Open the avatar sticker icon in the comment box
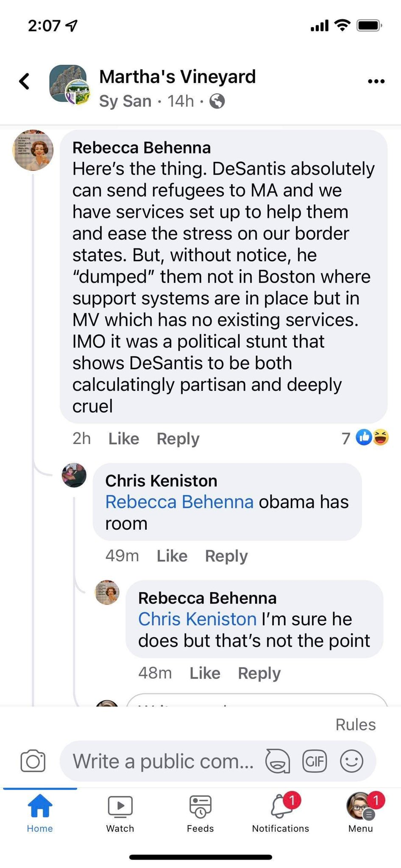The width and height of the screenshot is (401, 868). (x=278, y=761)
